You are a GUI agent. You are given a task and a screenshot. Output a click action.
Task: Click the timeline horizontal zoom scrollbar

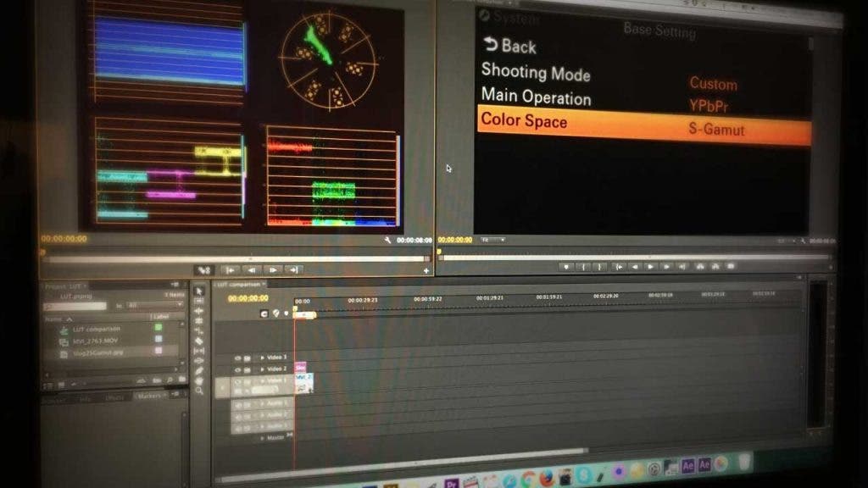point(441,452)
